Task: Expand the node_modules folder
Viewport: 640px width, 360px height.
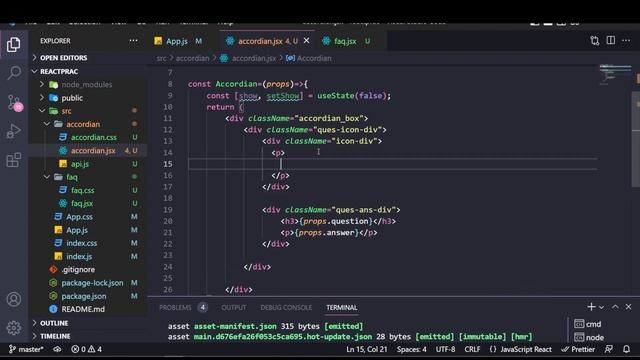Action: point(87,84)
